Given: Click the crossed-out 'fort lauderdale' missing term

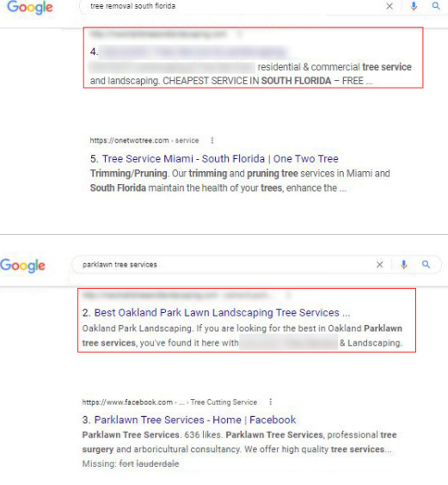Looking at the screenshot, I should [x=149, y=464].
